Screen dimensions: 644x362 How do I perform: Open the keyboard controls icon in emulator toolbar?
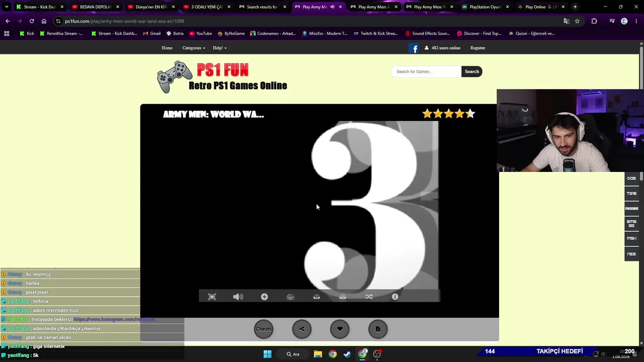pos(290,297)
